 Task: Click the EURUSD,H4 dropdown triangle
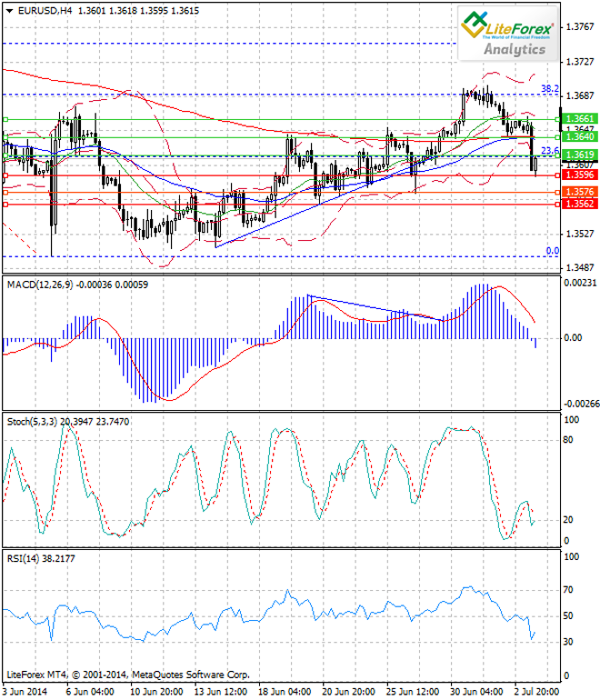pos(10,11)
